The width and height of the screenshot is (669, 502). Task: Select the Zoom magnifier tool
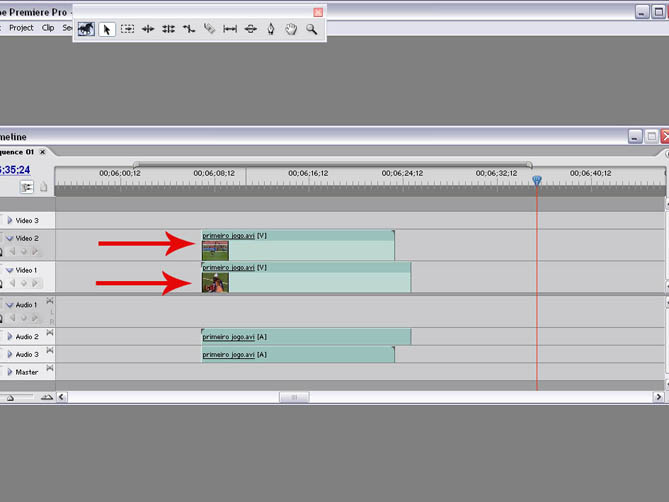tap(312, 30)
